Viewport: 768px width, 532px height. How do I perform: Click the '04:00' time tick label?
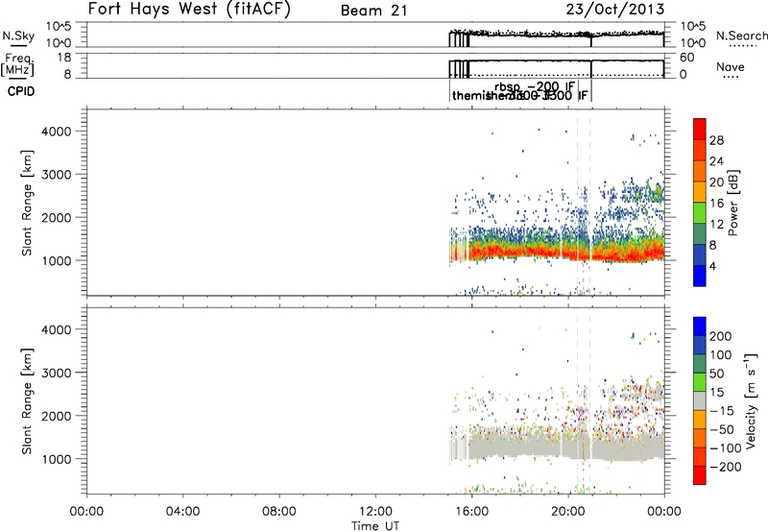coord(182,512)
